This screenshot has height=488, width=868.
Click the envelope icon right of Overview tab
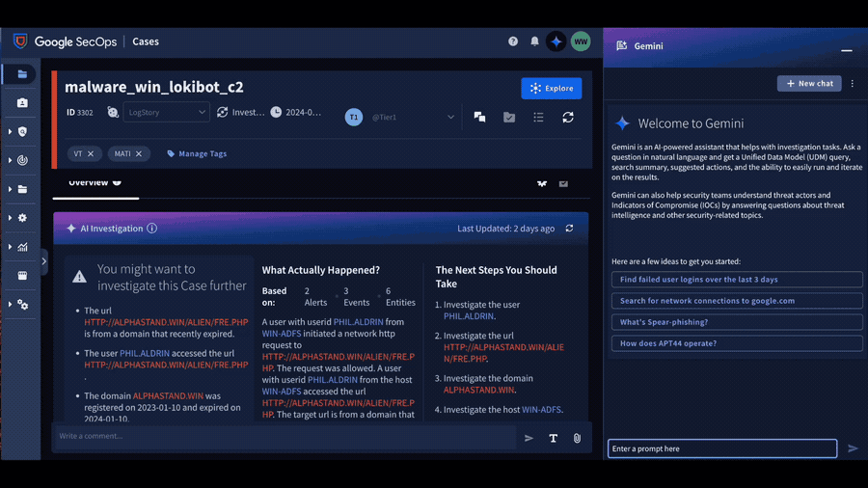pyautogui.click(x=563, y=183)
